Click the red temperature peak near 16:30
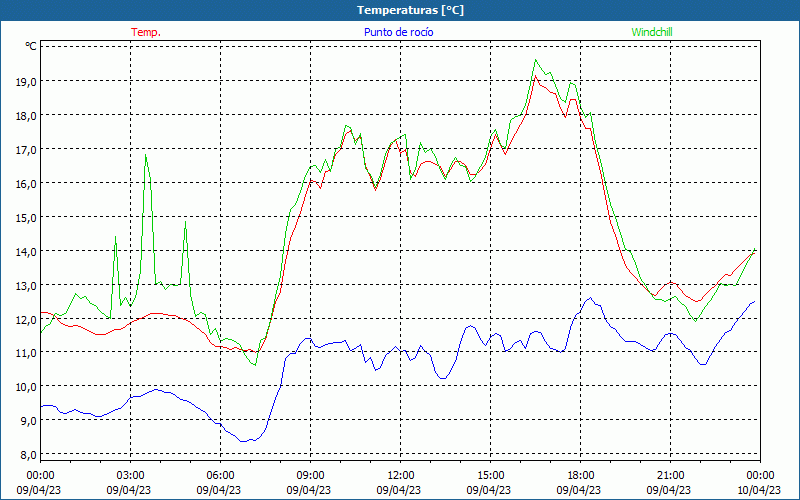This screenshot has height=500, width=800. (536, 77)
